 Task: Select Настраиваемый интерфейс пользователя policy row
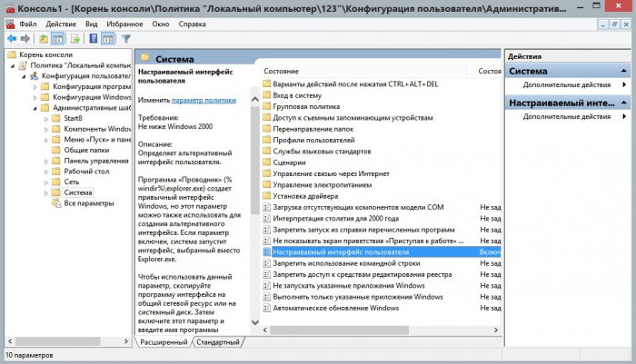coord(382,251)
